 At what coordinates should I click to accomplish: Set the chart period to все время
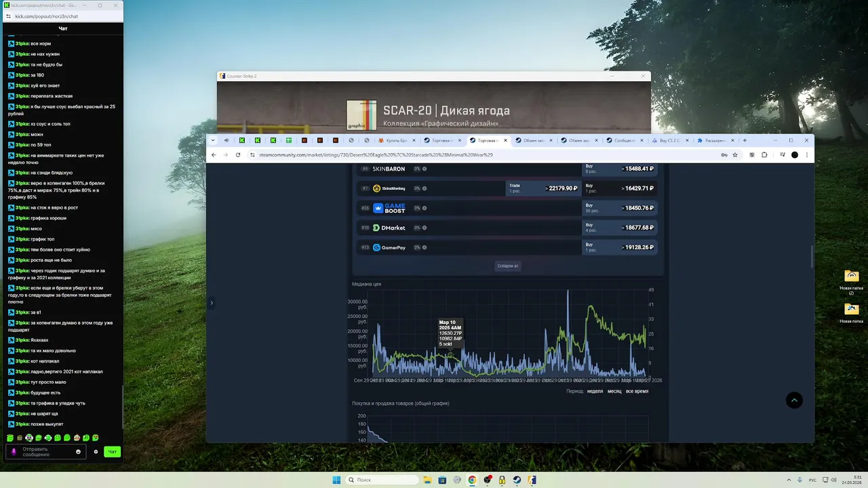coord(637,391)
